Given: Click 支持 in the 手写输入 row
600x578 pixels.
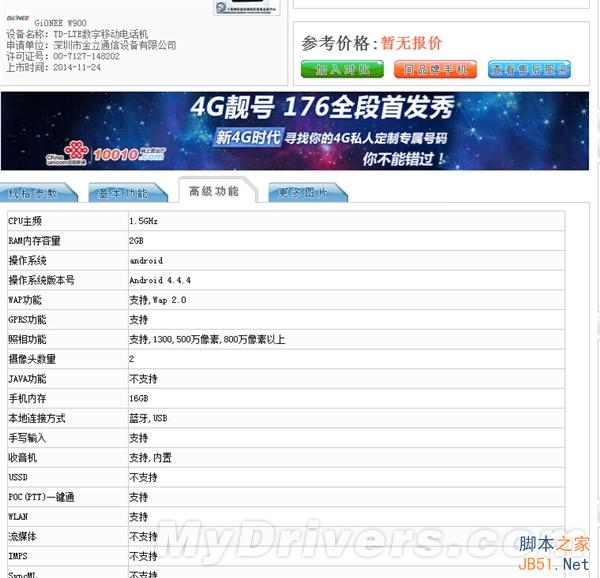Looking at the screenshot, I should tap(138, 438).
